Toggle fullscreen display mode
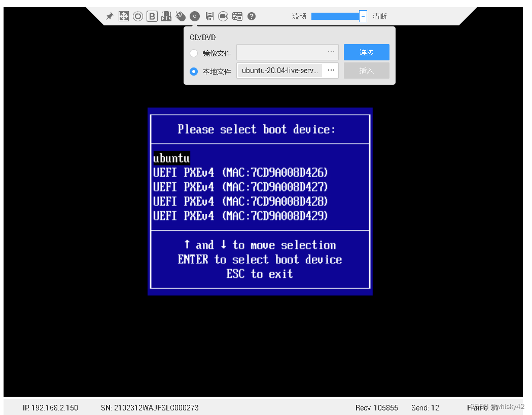Screen dimensions: 532x415 tap(124, 16)
